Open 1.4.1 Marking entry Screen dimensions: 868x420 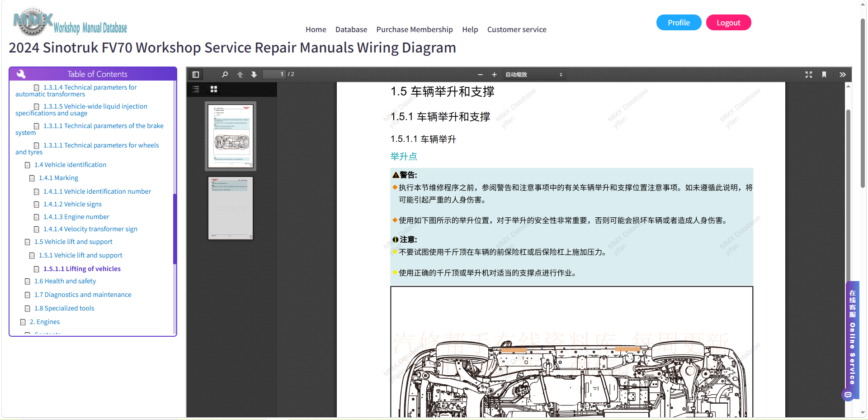click(x=58, y=178)
